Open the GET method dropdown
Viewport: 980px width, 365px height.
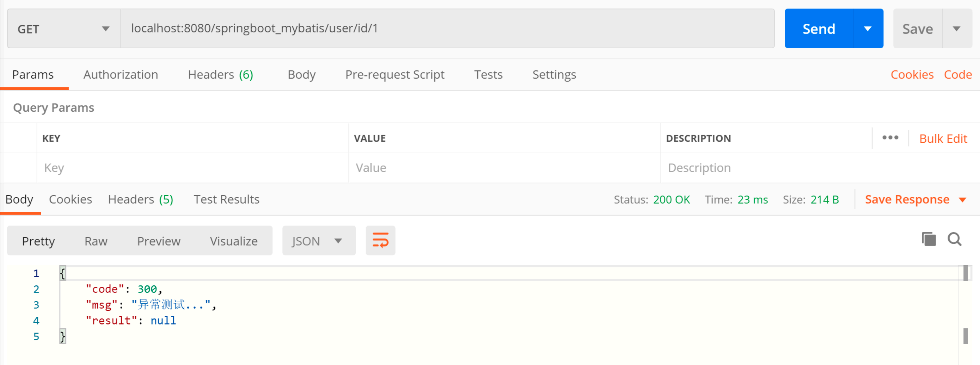[x=63, y=29]
